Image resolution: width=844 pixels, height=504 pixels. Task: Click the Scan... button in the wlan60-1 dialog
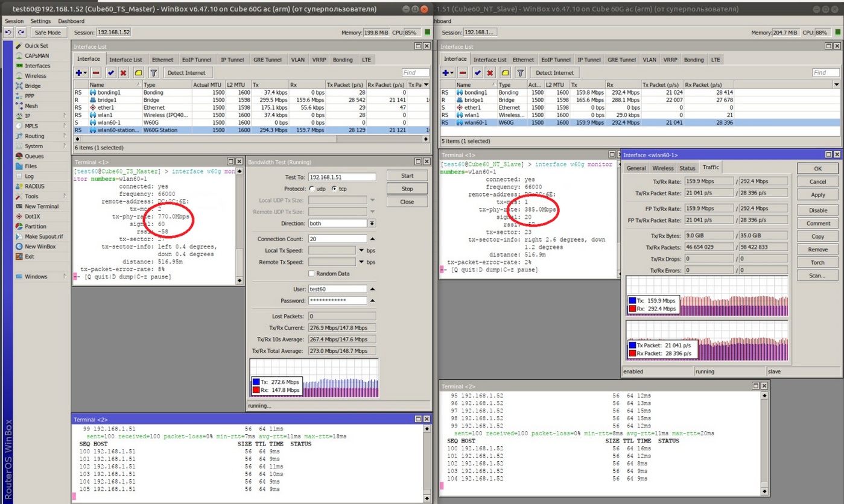coord(817,276)
